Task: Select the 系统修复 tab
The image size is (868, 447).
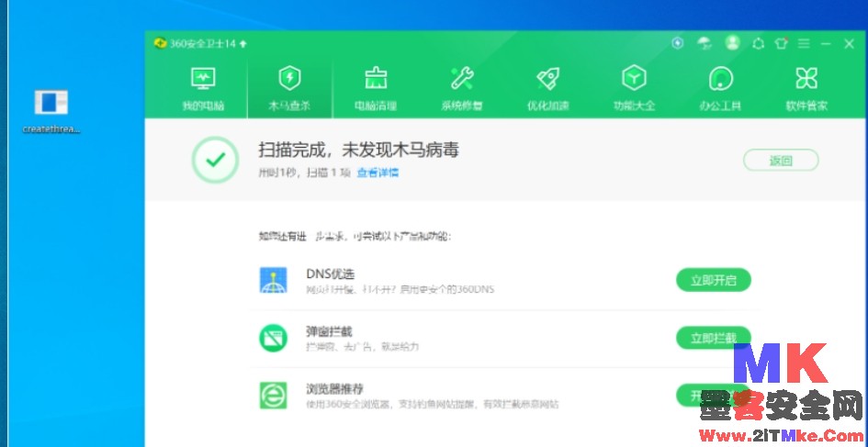Action: click(x=462, y=88)
